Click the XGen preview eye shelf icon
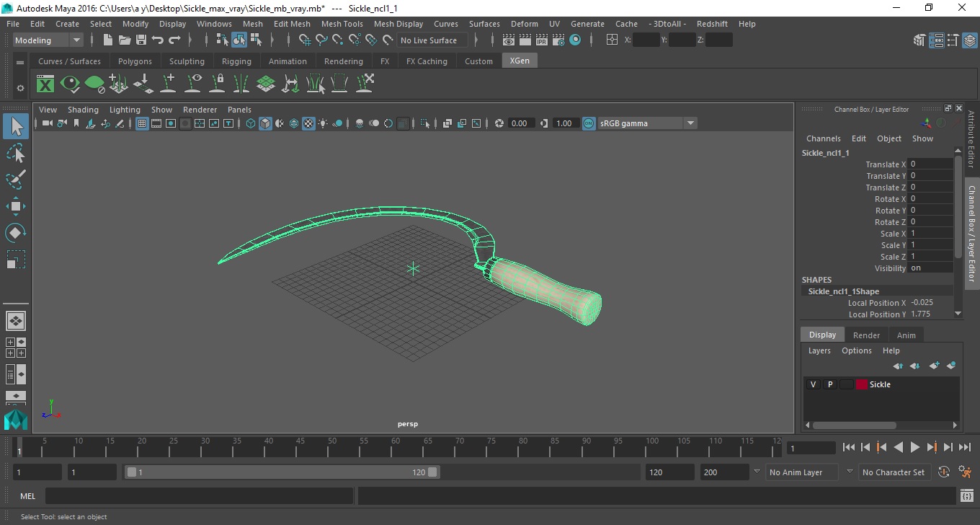Viewport: 980px width, 525px height. (x=70, y=84)
